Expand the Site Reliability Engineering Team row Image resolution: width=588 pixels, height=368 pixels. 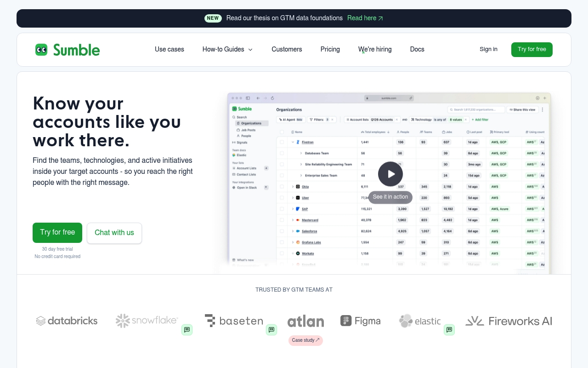pyautogui.click(x=301, y=164)
